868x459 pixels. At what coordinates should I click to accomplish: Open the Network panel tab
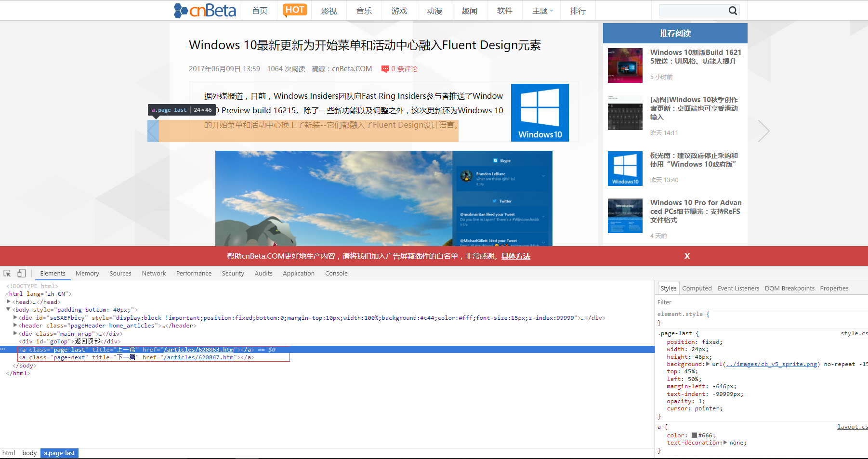coord(154,273)
